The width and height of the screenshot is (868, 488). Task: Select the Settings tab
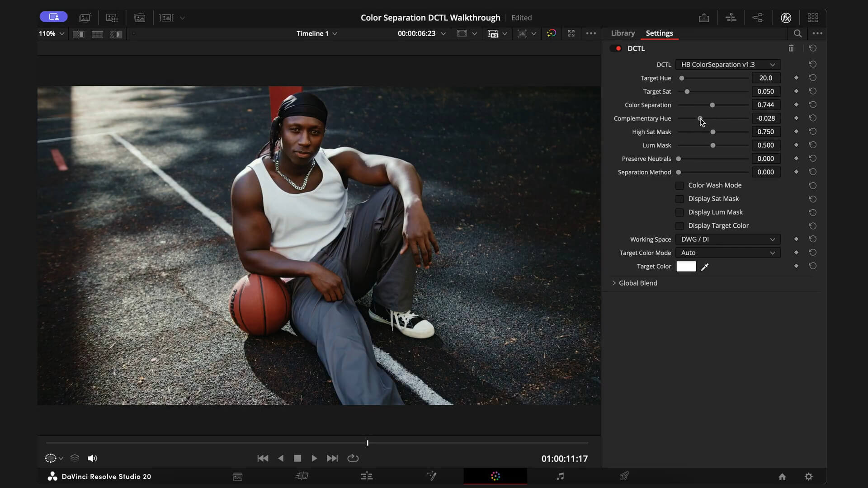[x=660, y=33]
